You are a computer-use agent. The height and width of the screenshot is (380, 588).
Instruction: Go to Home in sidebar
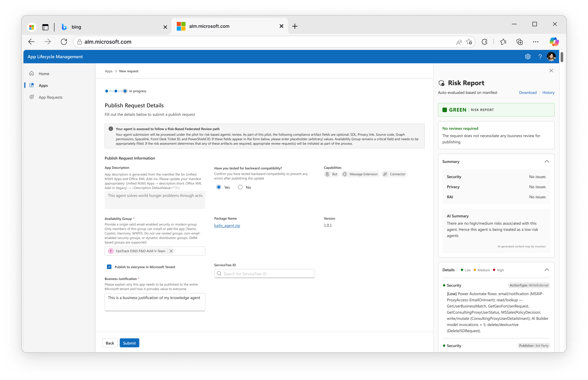point(44,74)
